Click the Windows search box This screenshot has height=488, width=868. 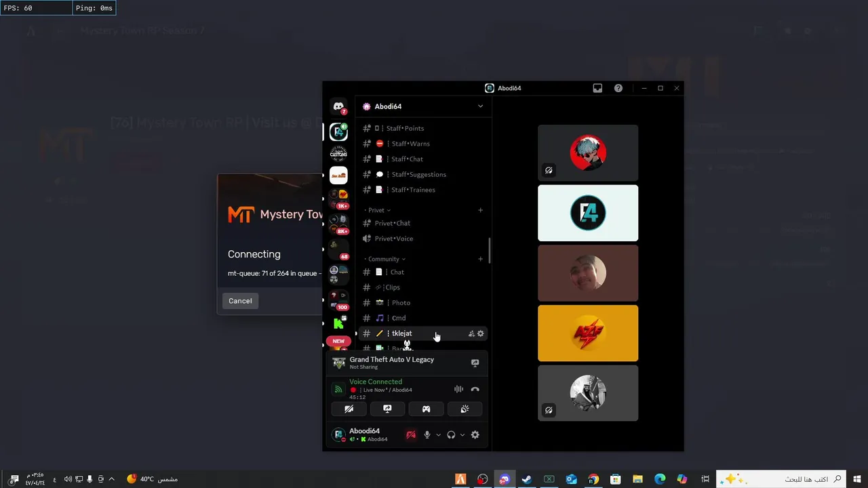tap(782, 479)
